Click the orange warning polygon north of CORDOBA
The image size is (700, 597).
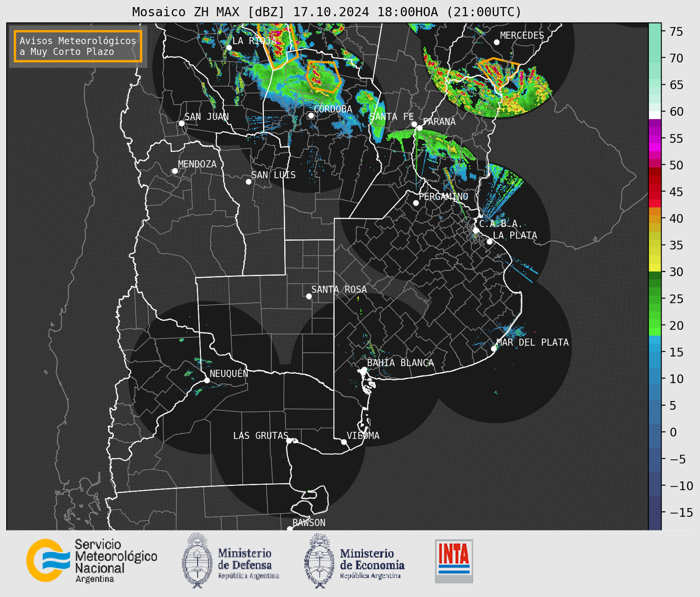(324, 77)
